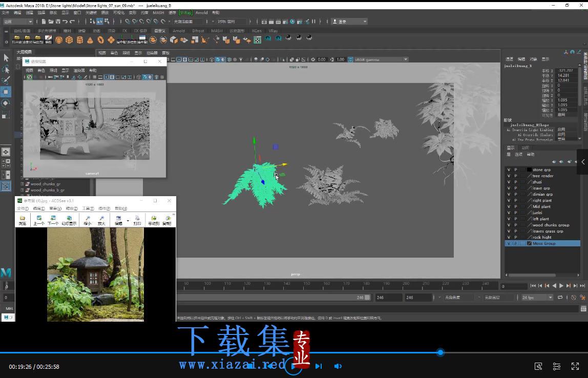
Task: Click ACDSee Browse (浏览) toolbar icon
Action: tap(23, 220)
